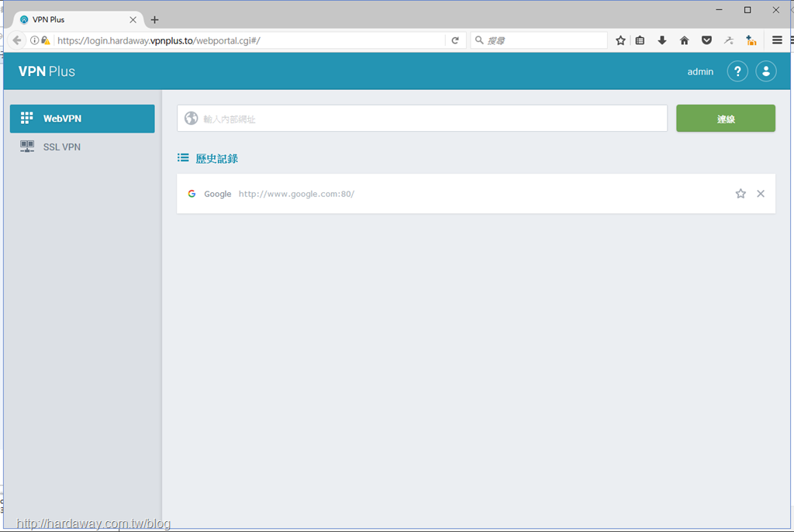Go to browser home page
The height and width of the screenshot is (532, 794).
684,40
